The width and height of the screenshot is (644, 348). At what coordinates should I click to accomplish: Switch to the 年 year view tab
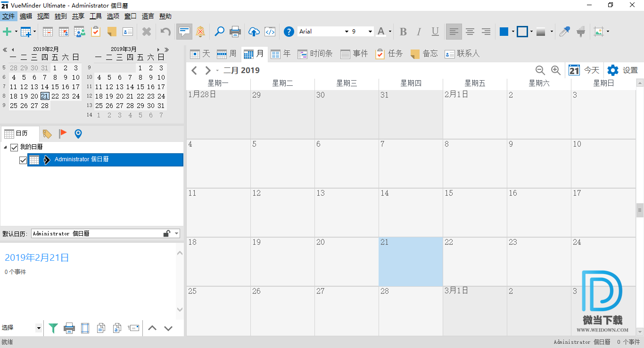(281, 54)
